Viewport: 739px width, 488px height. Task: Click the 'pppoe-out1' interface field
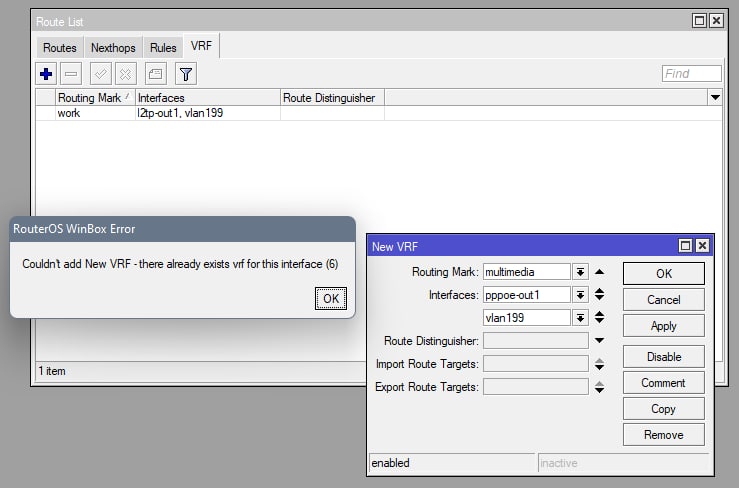pyautogui.click(x=527, y=295)
